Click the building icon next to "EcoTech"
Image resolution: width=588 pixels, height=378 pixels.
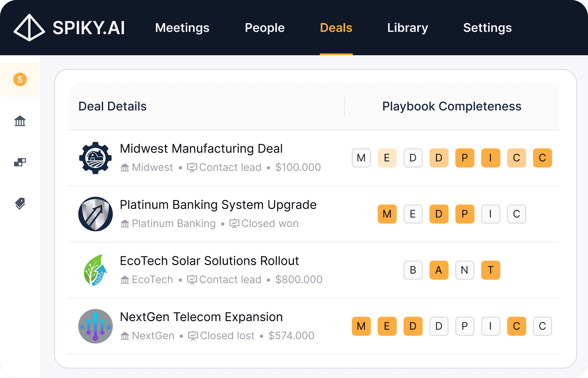[125, 279]
